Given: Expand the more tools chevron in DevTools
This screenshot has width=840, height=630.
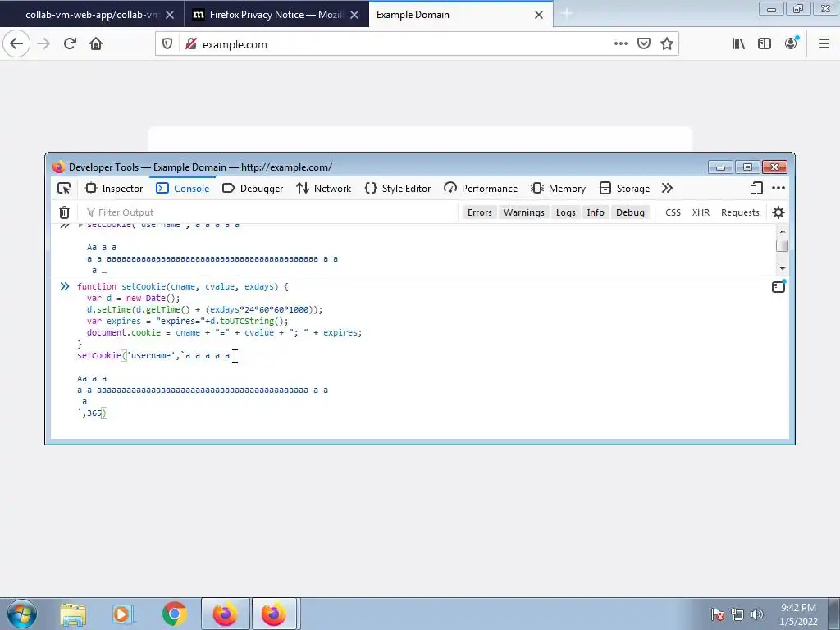Looking at the screenshot, I should click(667, 188).
